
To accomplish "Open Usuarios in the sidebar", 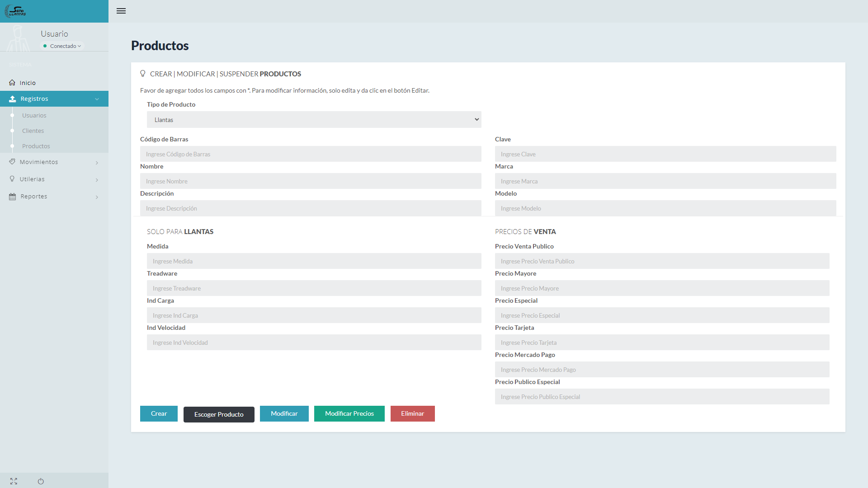I will (x=34, y=116).
